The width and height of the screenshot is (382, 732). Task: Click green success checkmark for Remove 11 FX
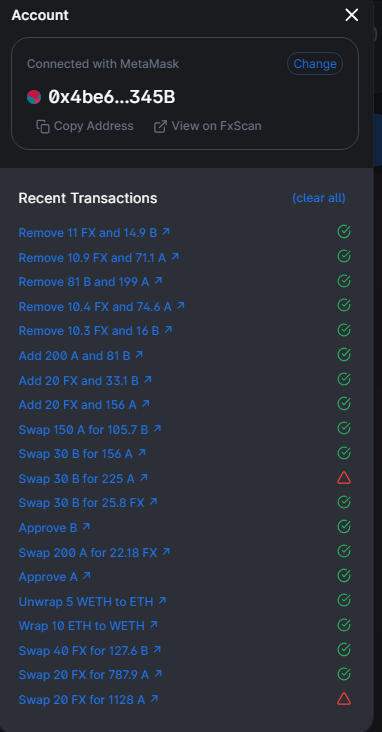(344, 232)
